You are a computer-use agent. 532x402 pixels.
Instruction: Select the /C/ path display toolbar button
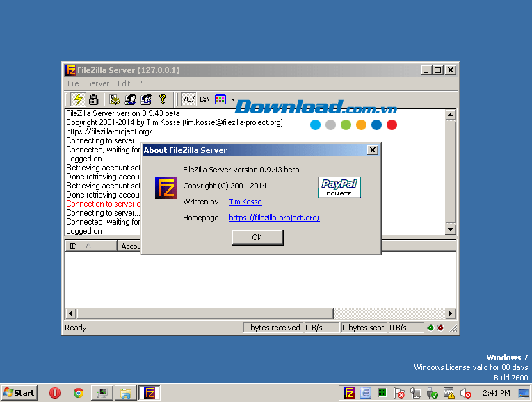[x=188, y=99]
